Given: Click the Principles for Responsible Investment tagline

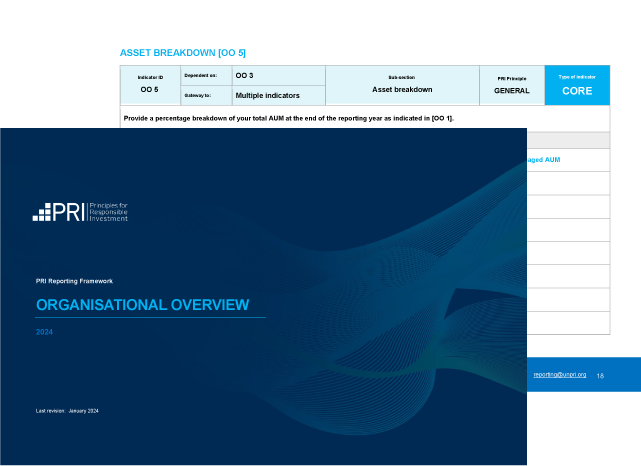Looking at the screenshot, I should tap(109, 212).
